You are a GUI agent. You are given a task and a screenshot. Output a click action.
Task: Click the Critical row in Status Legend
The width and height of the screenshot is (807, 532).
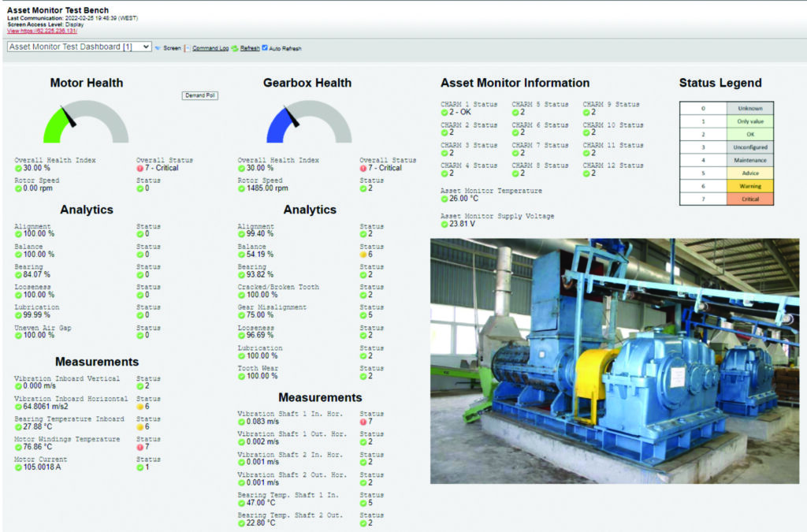[726, 199]
